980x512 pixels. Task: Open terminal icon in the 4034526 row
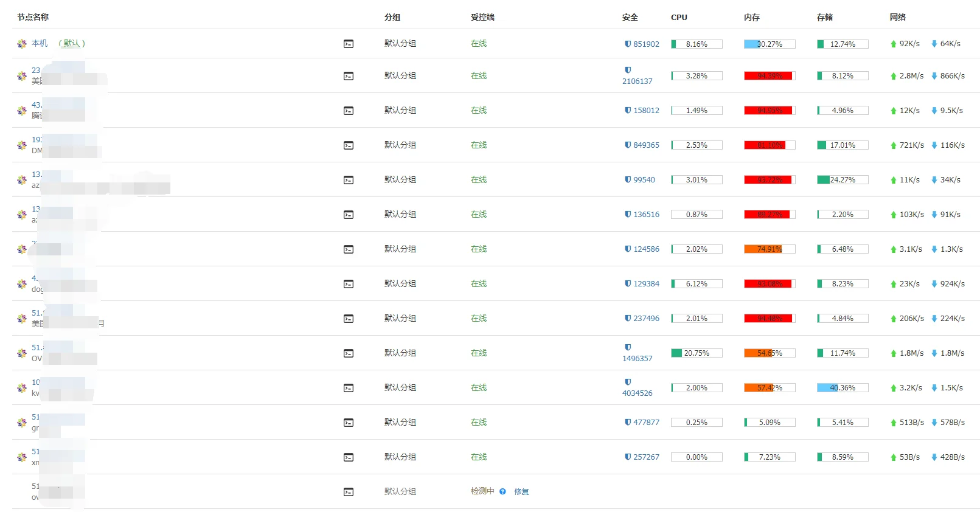(x=349, y=388)
